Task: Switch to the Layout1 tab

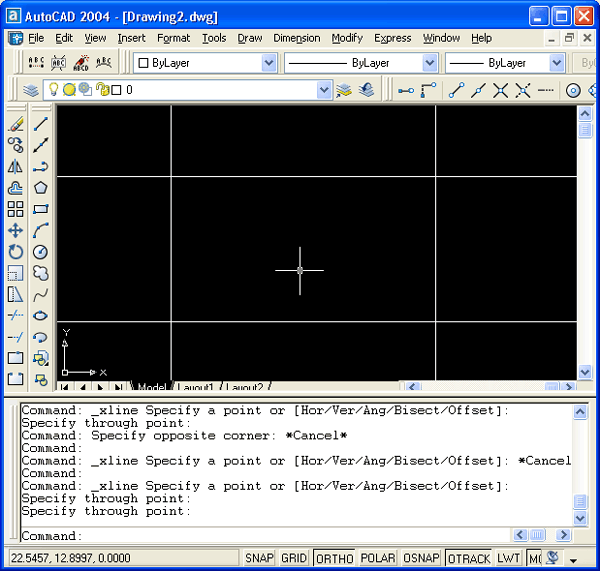Action: point(197,388)
